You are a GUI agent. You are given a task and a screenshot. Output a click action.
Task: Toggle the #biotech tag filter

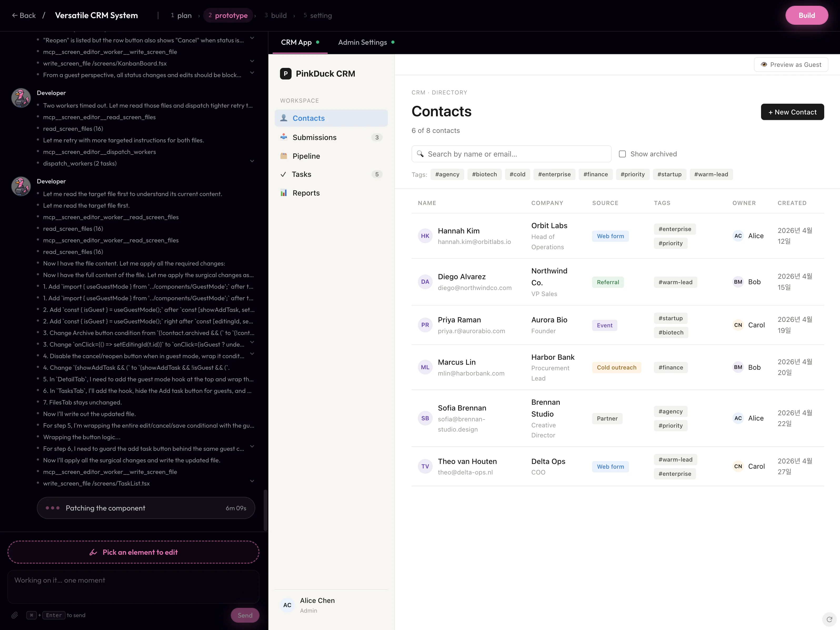(x=484, y=174)
